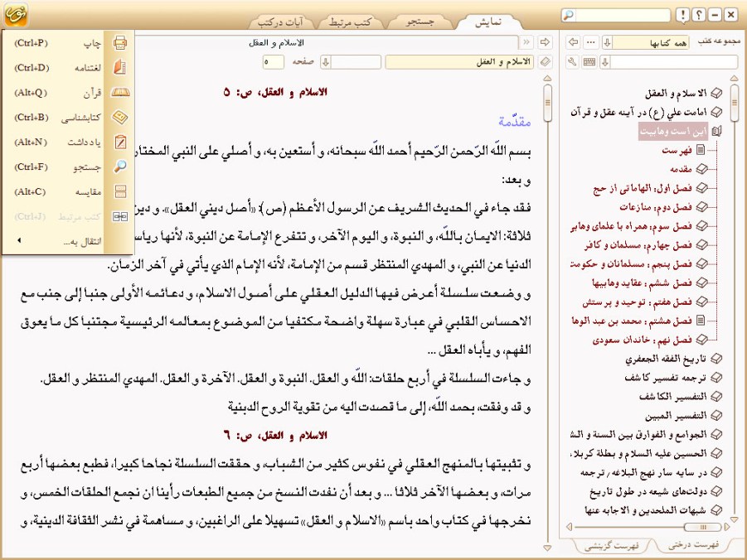Select فصل نهم: خاندان سعودی
This screenshot has width=747, height=560.
point(643,340)
